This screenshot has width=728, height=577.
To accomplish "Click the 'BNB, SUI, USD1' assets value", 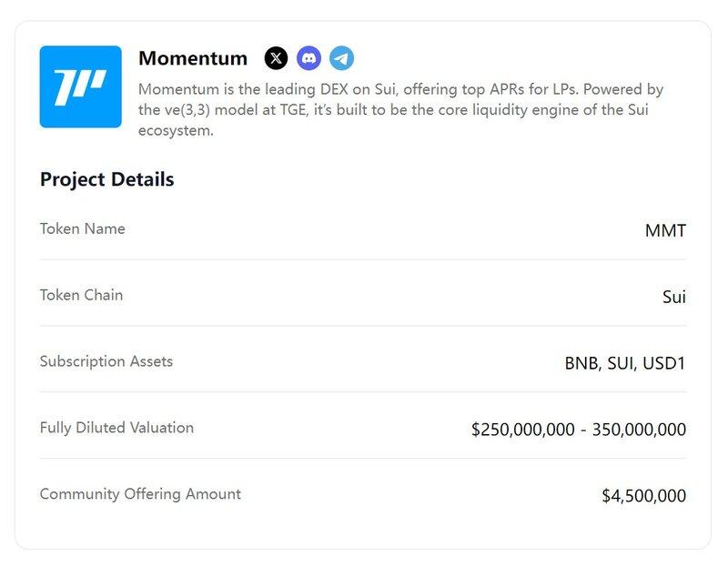I will coord(625,363).
